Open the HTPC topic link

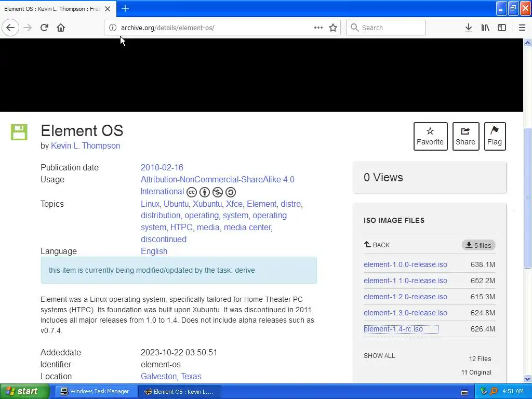[181, 227]
